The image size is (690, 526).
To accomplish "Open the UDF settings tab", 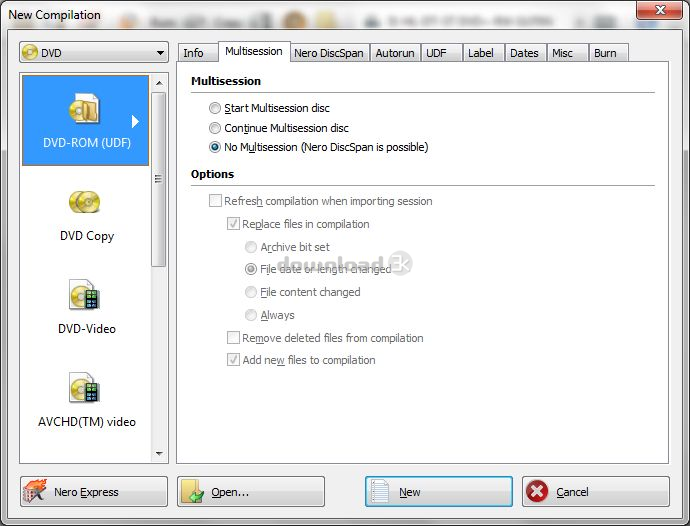I will [436, 53].
